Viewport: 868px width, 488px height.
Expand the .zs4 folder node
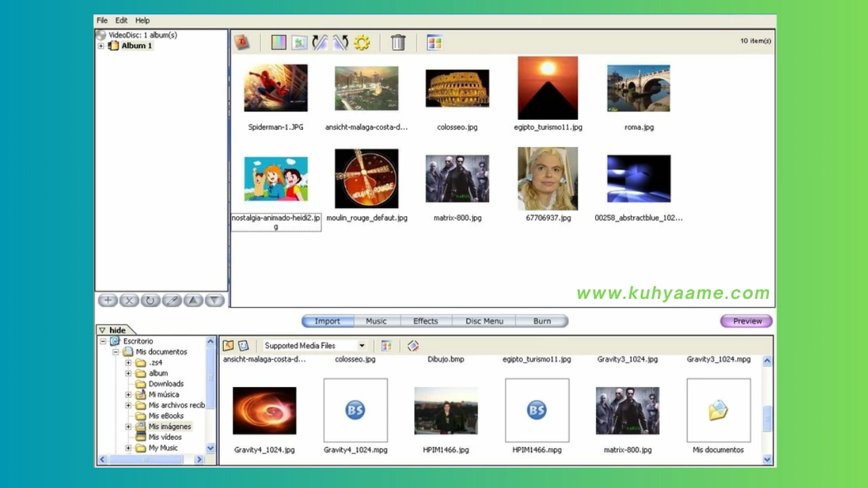coord(128,363)
